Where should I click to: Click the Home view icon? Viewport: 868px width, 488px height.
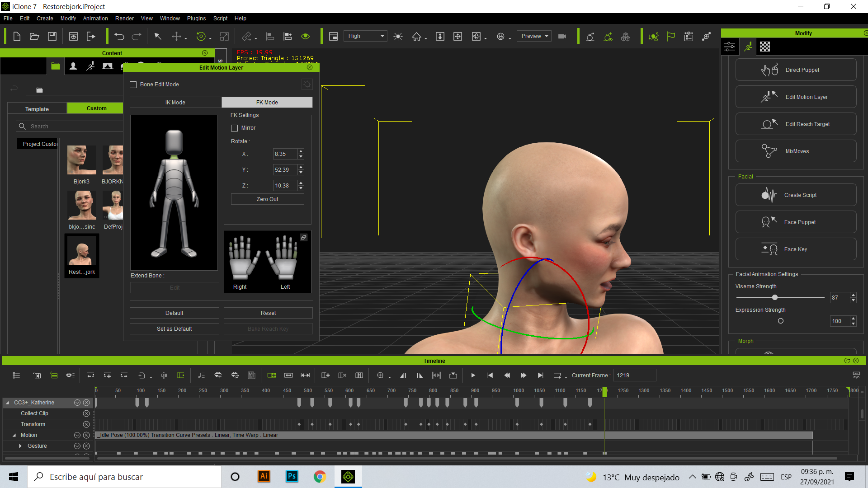pyautogui.click(x=416, y=37)
